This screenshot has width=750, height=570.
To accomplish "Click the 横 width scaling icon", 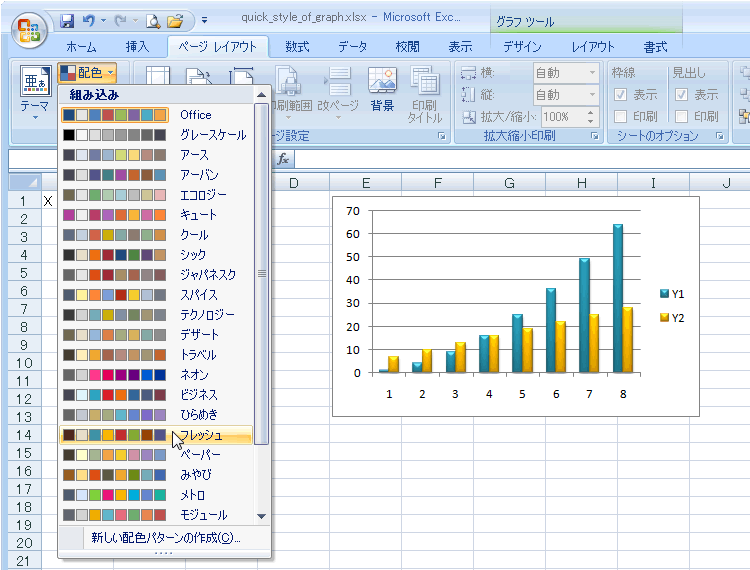I will 468,73.
